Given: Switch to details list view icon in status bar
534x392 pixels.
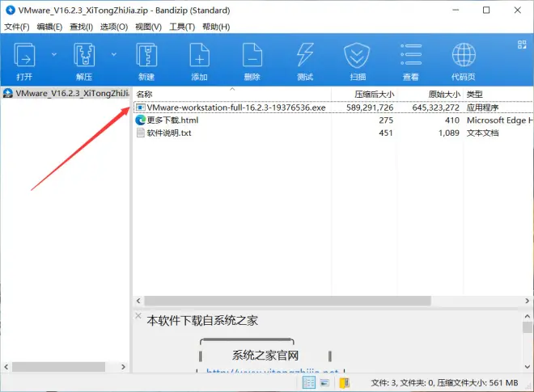Looking at the screenshot, I should click(309, 383).
